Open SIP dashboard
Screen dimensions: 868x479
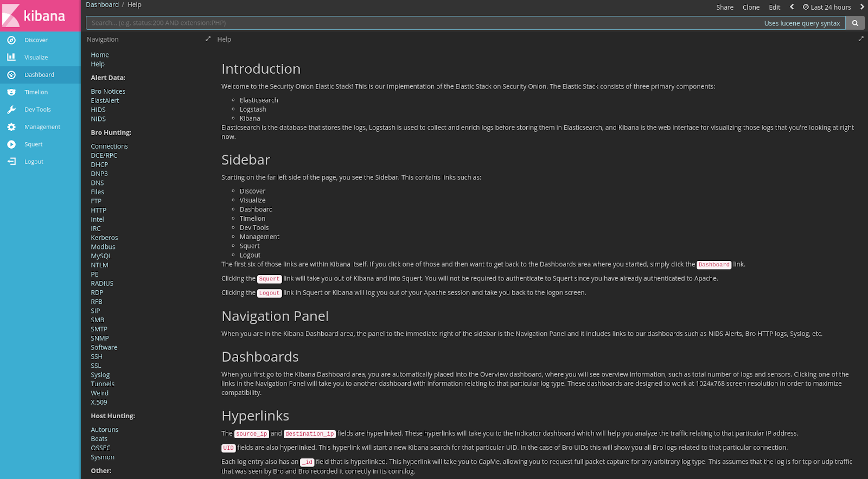(x=95, y=311)
